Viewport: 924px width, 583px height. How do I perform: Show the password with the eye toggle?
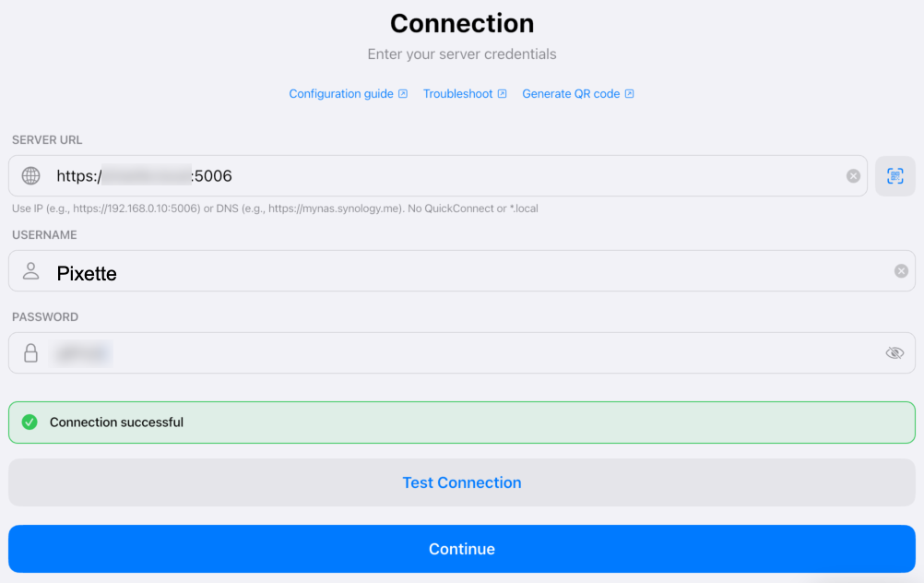pos(894,352)
